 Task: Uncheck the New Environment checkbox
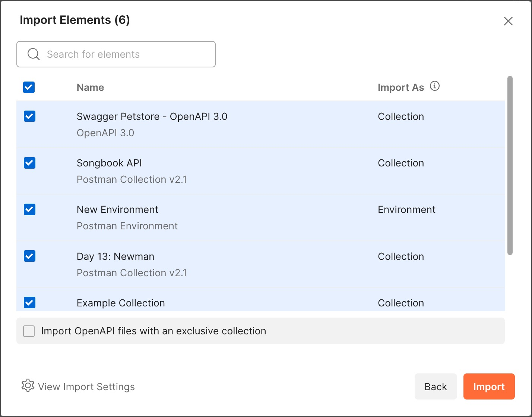(x=29, y=209)
